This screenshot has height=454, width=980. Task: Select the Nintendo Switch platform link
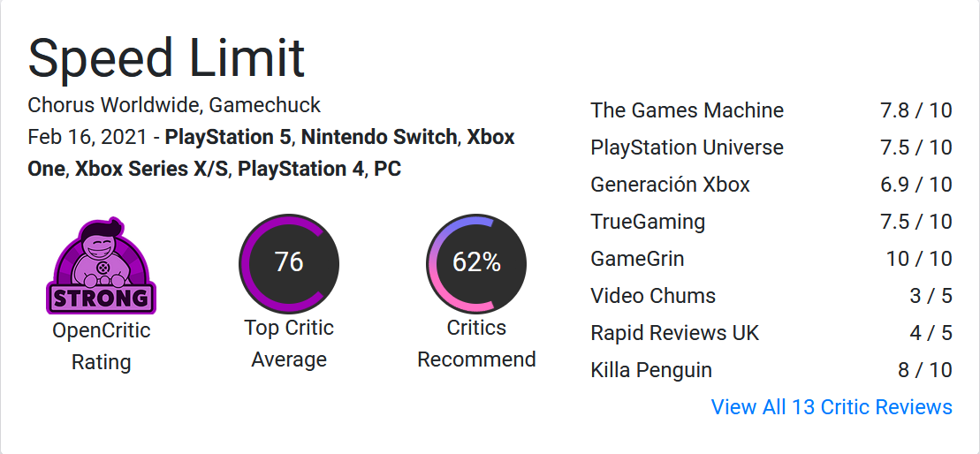(379, 137)
